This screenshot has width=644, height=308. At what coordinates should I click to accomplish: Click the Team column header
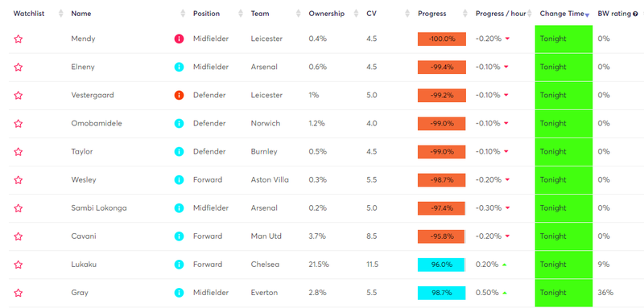pos(260,14)
